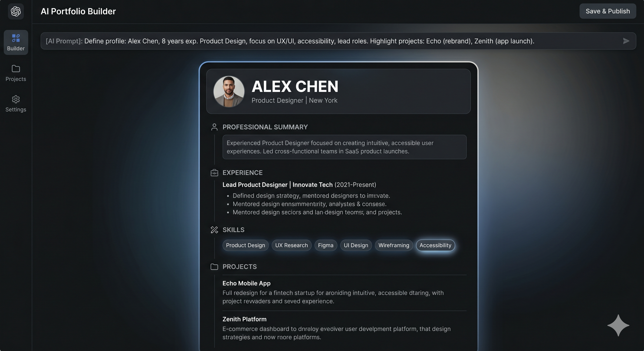This screenshot has width=644, height=351.
Task: Click the sparkle assistant icon
Action: click(x=618, y=325)
